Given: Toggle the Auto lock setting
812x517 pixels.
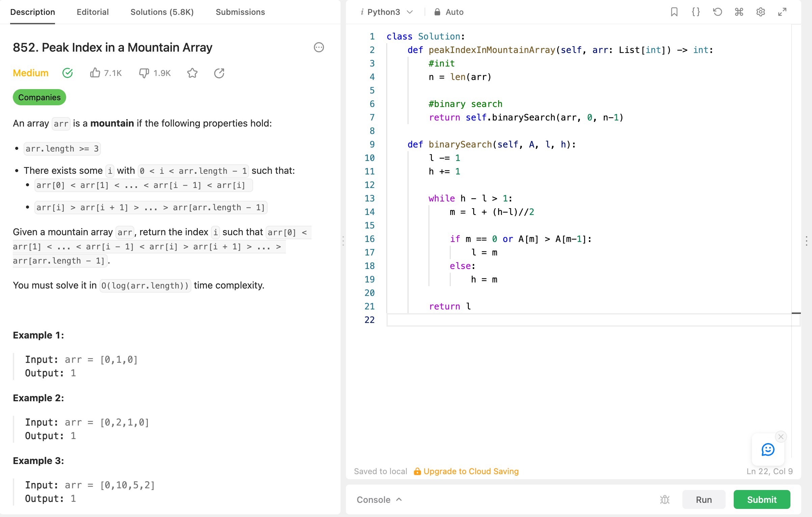Looking at the screenshot, I should [x=449, y=12].
